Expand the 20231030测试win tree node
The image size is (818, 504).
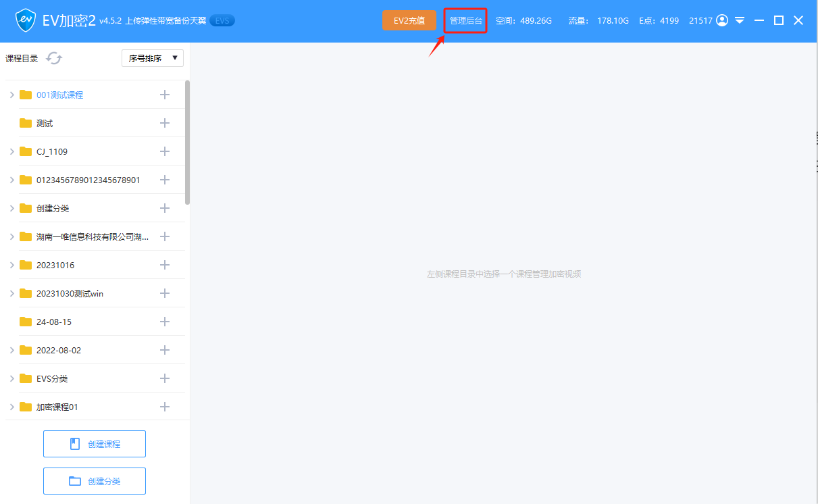(x=12, y=294)
